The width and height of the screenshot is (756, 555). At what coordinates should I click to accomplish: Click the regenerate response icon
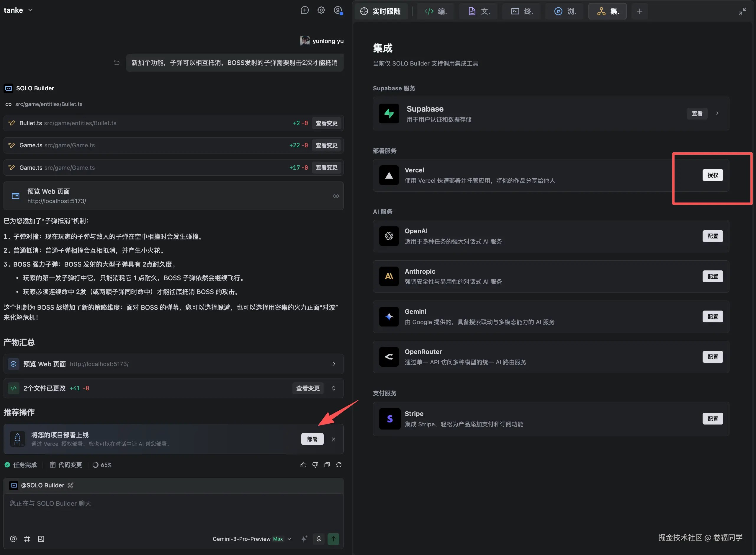(x=339, y=465)
